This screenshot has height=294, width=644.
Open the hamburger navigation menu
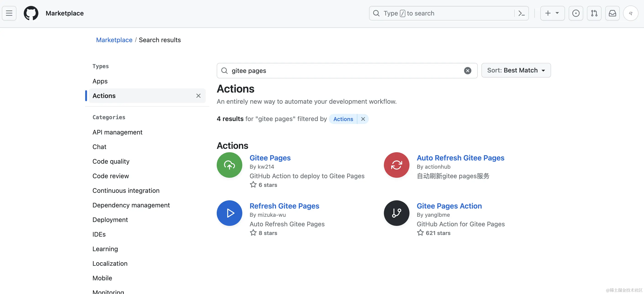(9, 13)
